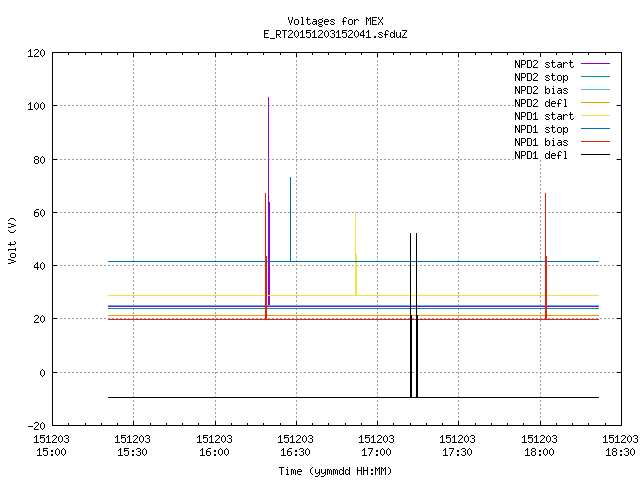Click the 'NPD2 bias' legend label
Viewport: 640px width, 480px height.
click(x=541, y=90)
